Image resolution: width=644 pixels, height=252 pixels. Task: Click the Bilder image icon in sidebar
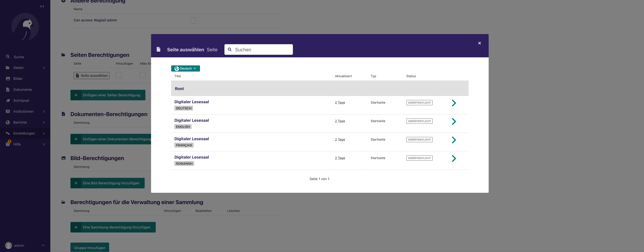tap(8, 78)
